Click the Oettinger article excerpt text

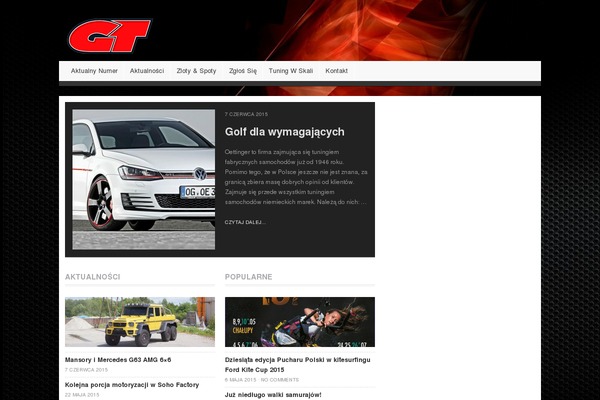coord(296,177)
